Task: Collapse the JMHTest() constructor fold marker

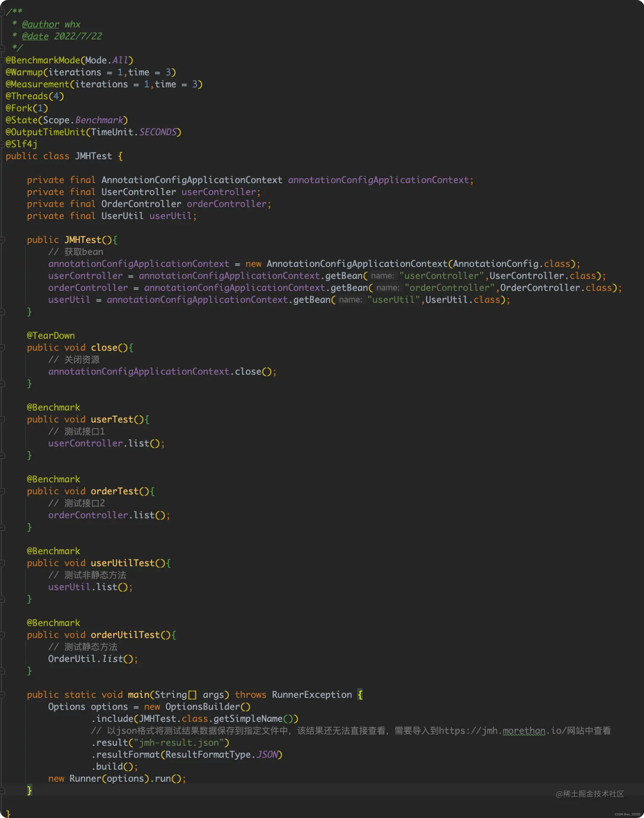Action: click(x=2, y=240)
